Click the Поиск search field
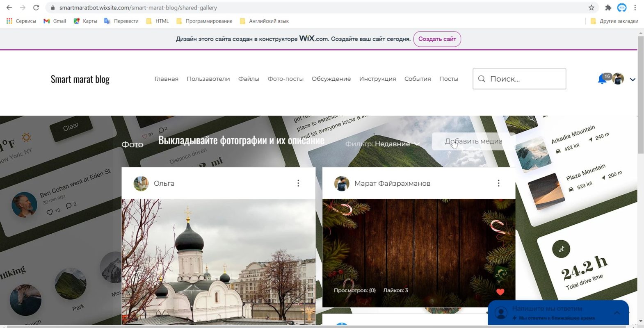 tap(519, 79)
